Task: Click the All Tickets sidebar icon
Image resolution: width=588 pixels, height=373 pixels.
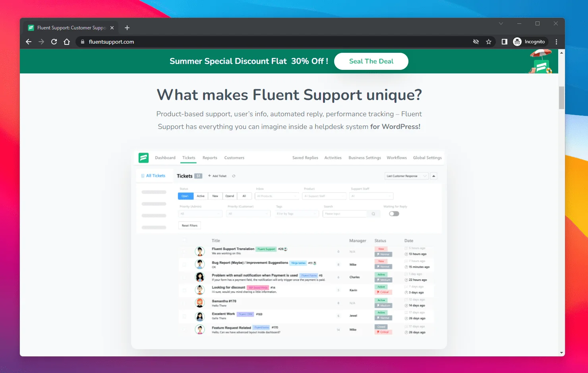Action: 143,175
